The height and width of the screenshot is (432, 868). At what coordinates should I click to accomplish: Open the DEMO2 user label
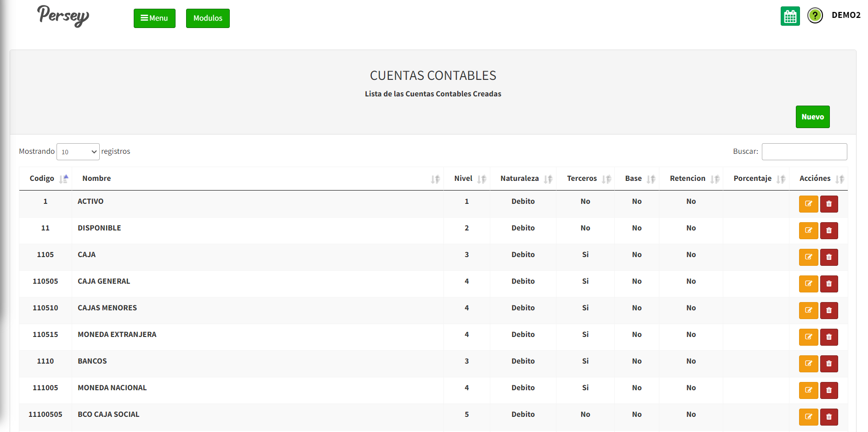coord(846,15)
